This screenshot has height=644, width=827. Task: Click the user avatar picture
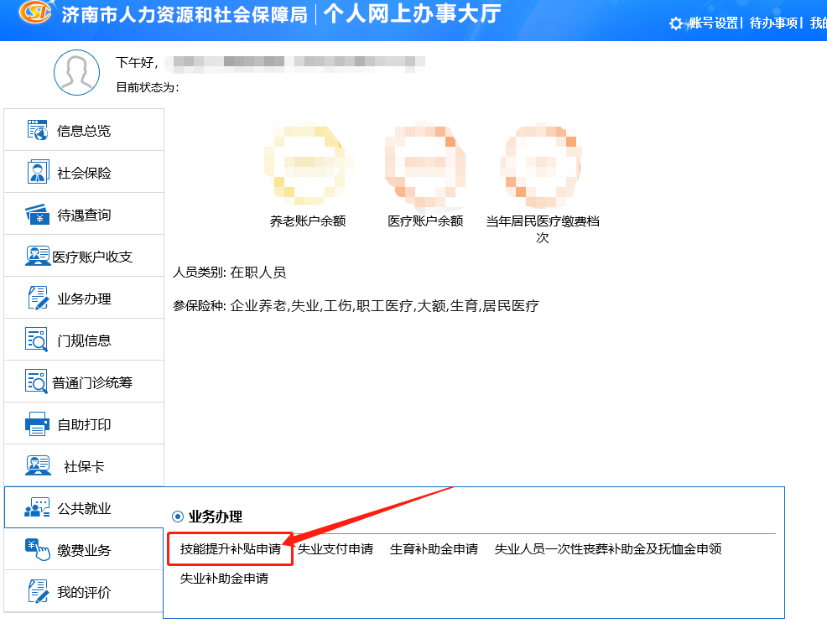click(x=76, y=73)
